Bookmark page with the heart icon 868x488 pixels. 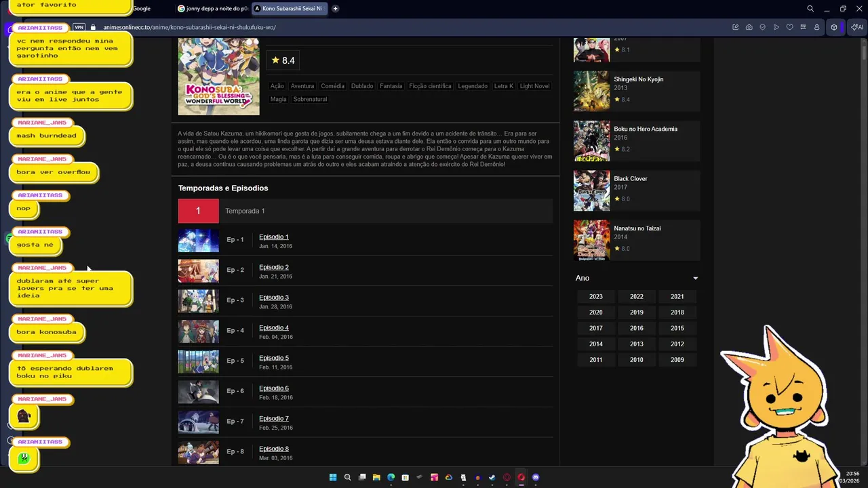pyautogui.click(x=789, y=27)
